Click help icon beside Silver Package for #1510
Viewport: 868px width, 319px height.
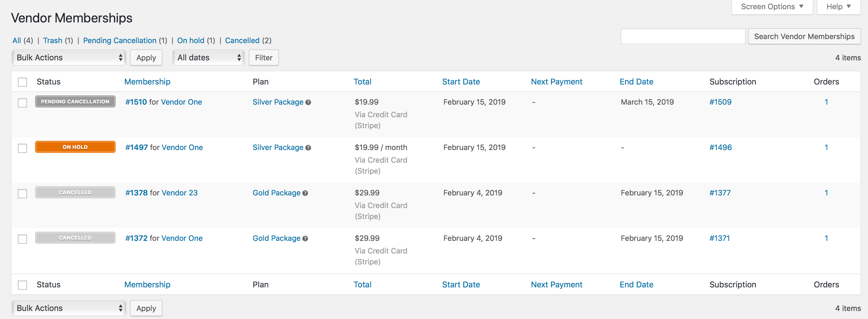pos(308,102)
